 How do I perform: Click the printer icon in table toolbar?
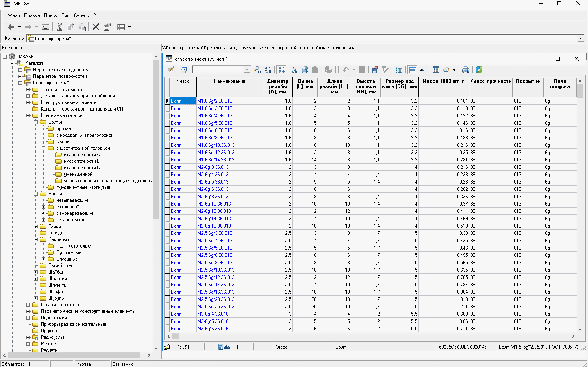pyautogui.click(x=465, y=70)
